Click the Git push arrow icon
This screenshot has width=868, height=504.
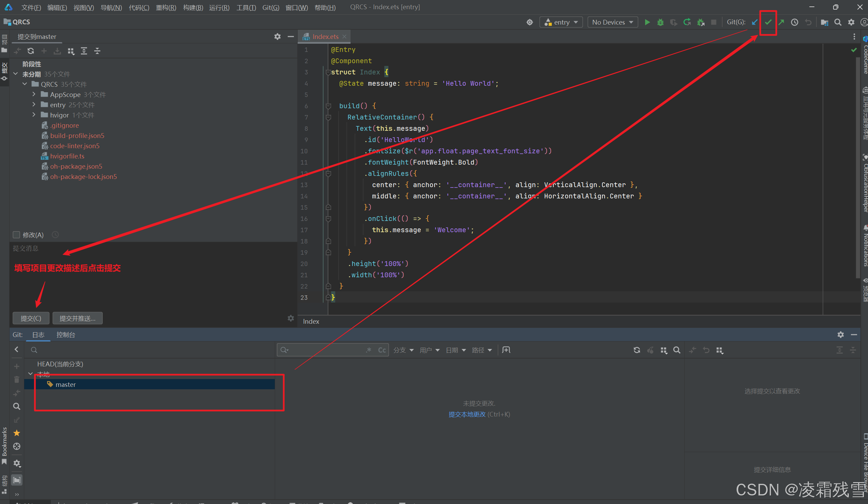tap(781, 23)
